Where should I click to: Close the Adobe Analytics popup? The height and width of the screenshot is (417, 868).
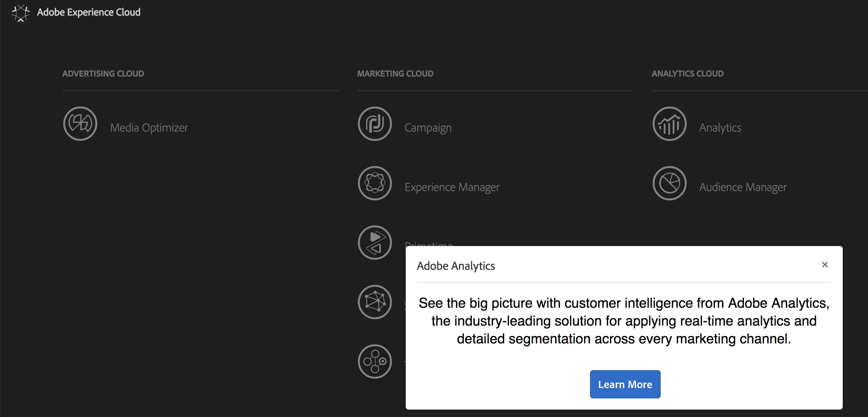pos(825,265)
